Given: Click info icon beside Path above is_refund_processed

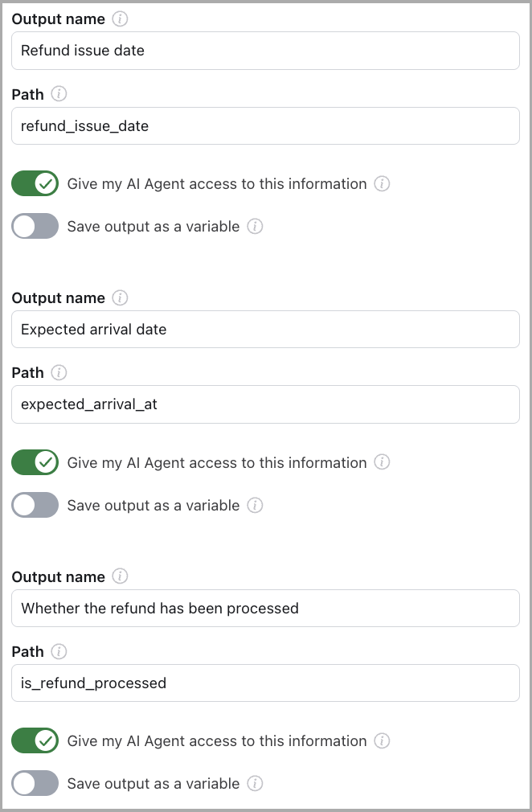Looking at the screenshot, I should (59, 651).
